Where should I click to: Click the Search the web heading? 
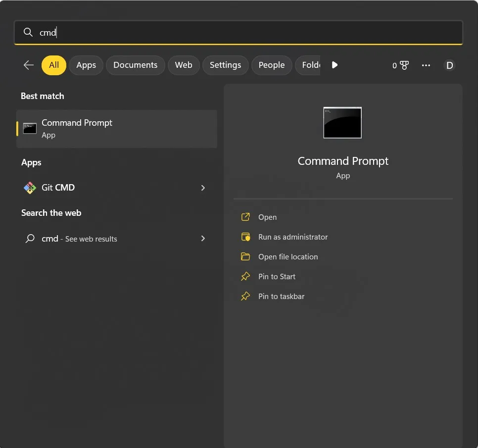[51, 213]
